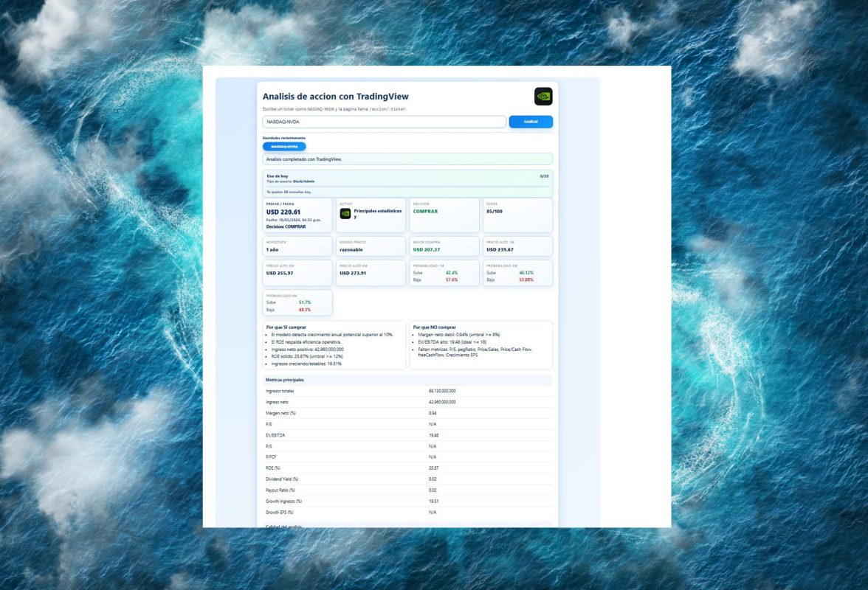The height and width of the screenshot is (590, 868).
Task: Click the '57.6%' fall probability value
Action: pos(452,280)
